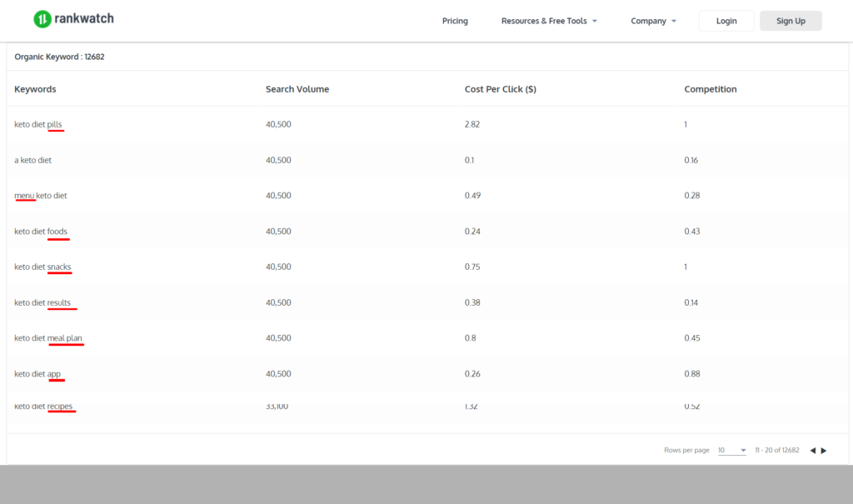Screen dimensions: 853x504
Task: Select the keto diet meal plan keyword
Action: coord(48,338)
